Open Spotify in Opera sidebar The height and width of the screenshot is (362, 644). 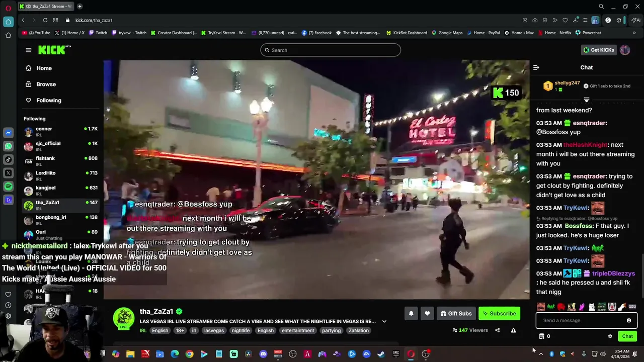(x=8, y=187)
